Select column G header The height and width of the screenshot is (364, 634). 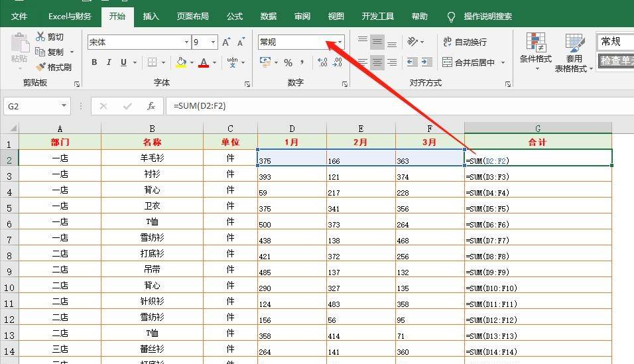(538, 128)
